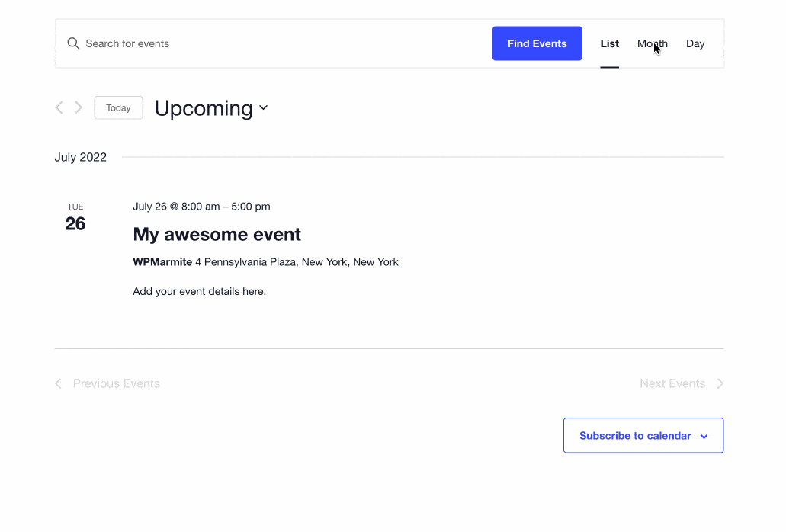This screenshot has height=532, width=786.
Task: Click the Previous Events left arrow
Action: click(x=58, y=383)
